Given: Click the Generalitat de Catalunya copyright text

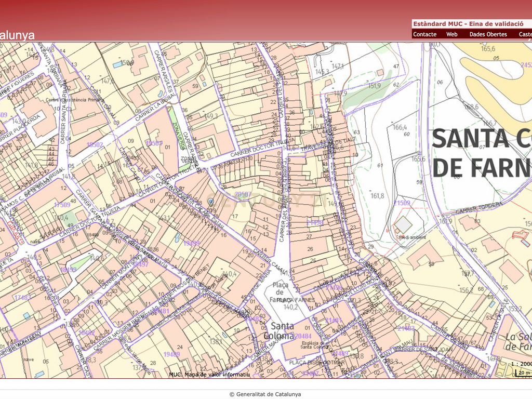Looking at the screenshot, I should pyautogui.click(x=265, y=394).
